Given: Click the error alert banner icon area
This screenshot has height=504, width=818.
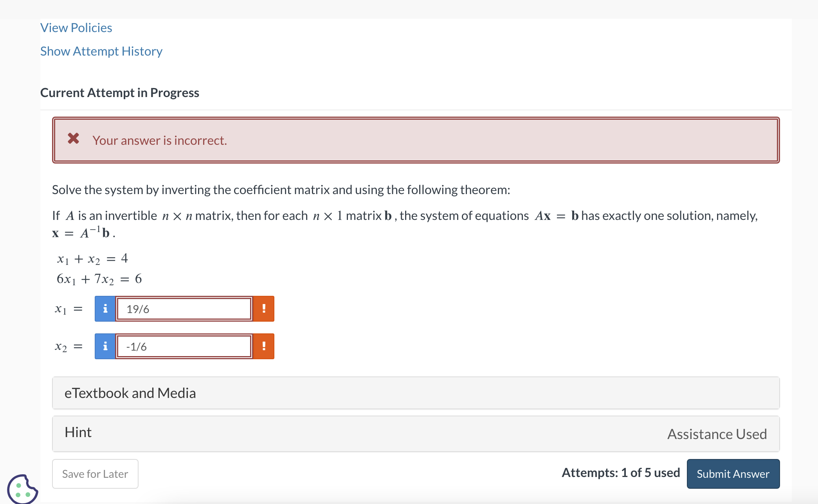Looking at the screenshot, I should tap(73, 139).
